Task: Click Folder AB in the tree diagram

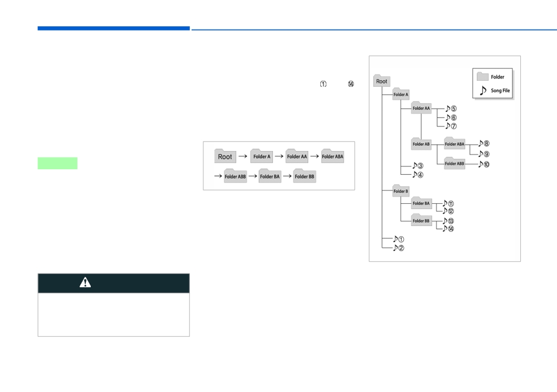Action: point(421,144)
